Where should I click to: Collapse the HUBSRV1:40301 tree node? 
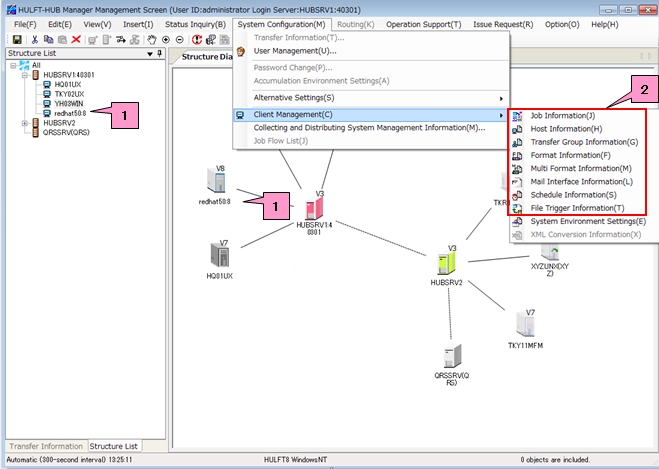click(x=24, y=75)
